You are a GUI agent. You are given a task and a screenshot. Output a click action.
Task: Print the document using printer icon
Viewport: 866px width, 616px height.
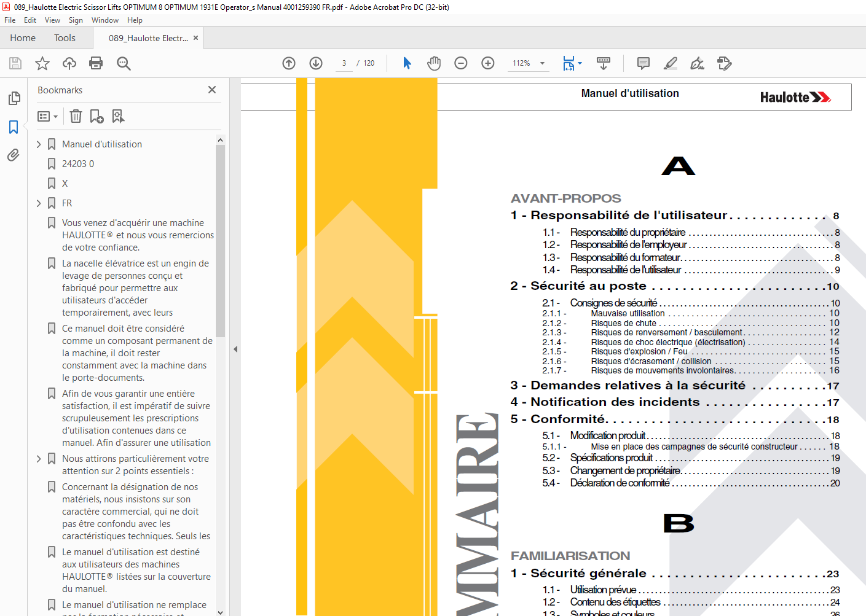tap(96, 63)
